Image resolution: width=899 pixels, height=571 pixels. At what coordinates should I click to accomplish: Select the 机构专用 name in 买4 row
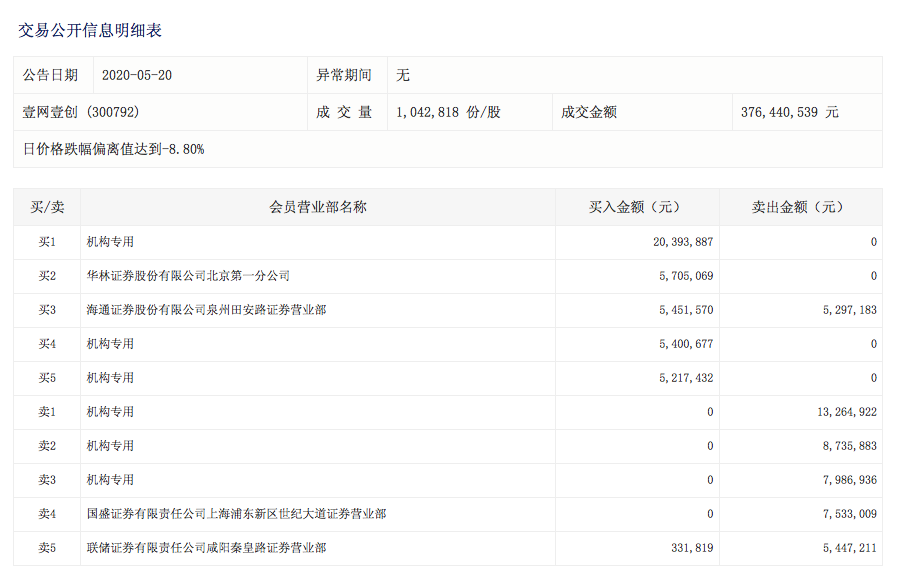[110, 344]
